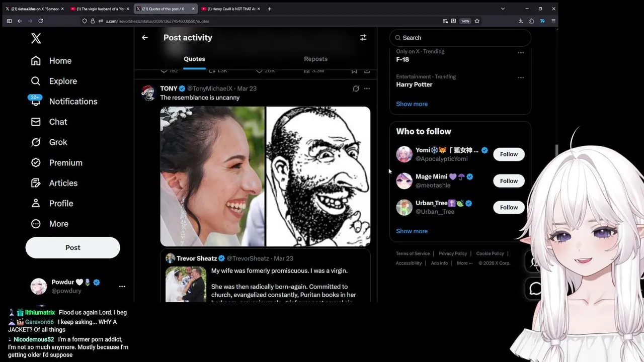Open the More menu in sidebar
The width and height of the screenshot is (644, 362).
tap(49, 224)
